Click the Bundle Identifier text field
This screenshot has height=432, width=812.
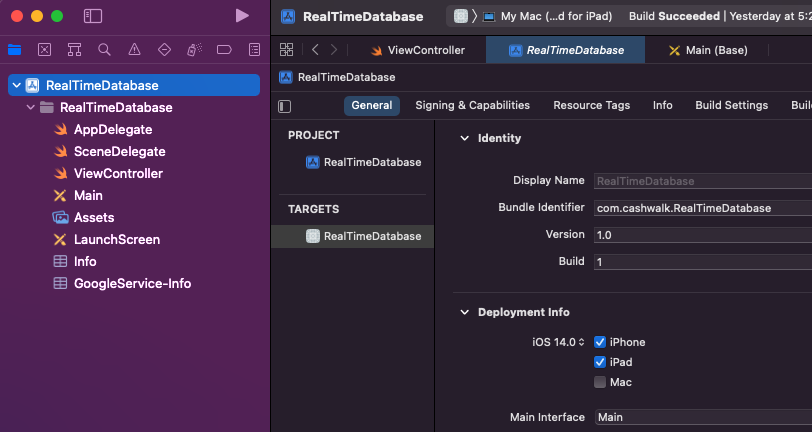click(700, 208)
